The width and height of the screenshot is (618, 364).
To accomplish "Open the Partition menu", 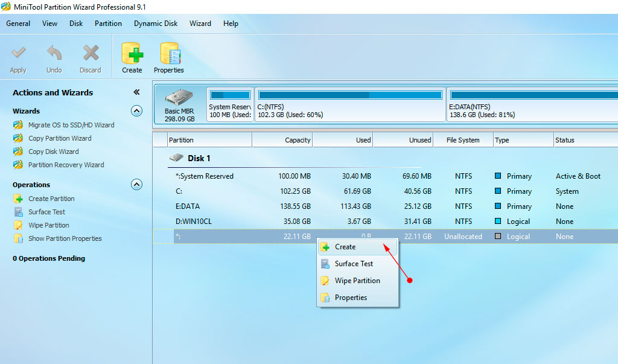I will click(108, 24).
